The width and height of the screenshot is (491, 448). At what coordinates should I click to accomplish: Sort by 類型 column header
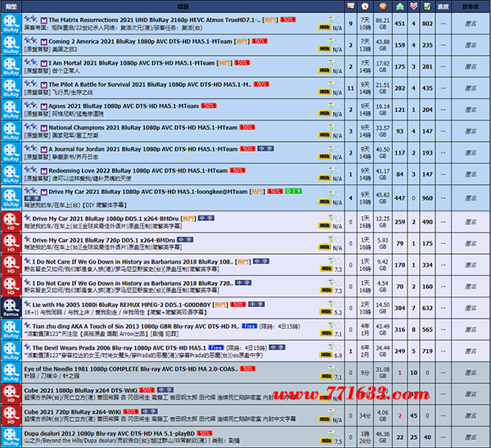tap(11, 7)
